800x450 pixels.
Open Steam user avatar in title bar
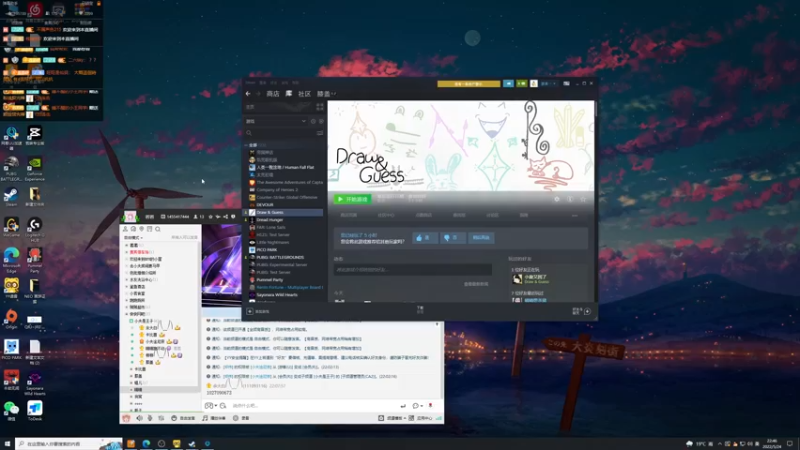point(534,84)
